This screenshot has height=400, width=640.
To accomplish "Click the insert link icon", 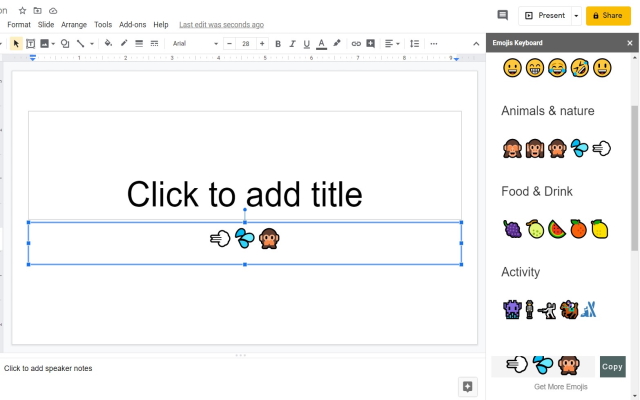I will (x=356, y=43).
